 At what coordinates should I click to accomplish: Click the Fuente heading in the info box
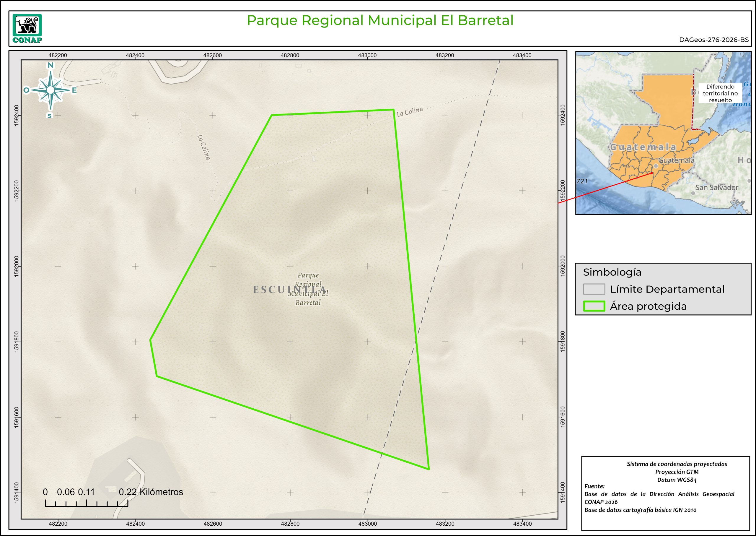(594, 486)
